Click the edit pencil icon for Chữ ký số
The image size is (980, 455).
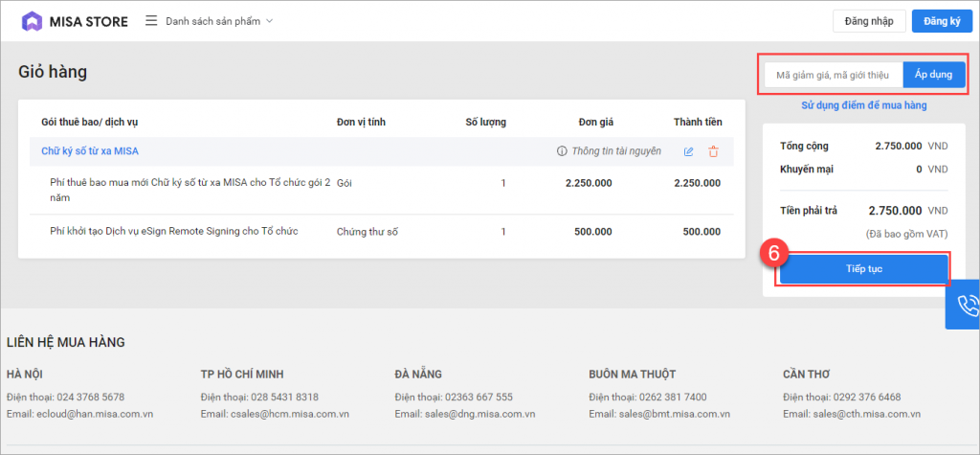click(689, 151)
